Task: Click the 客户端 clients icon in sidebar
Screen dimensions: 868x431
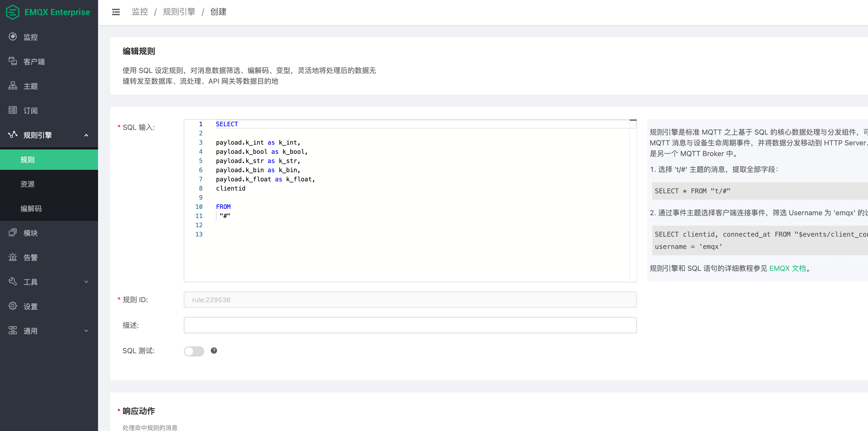Action: coord(13,61)
